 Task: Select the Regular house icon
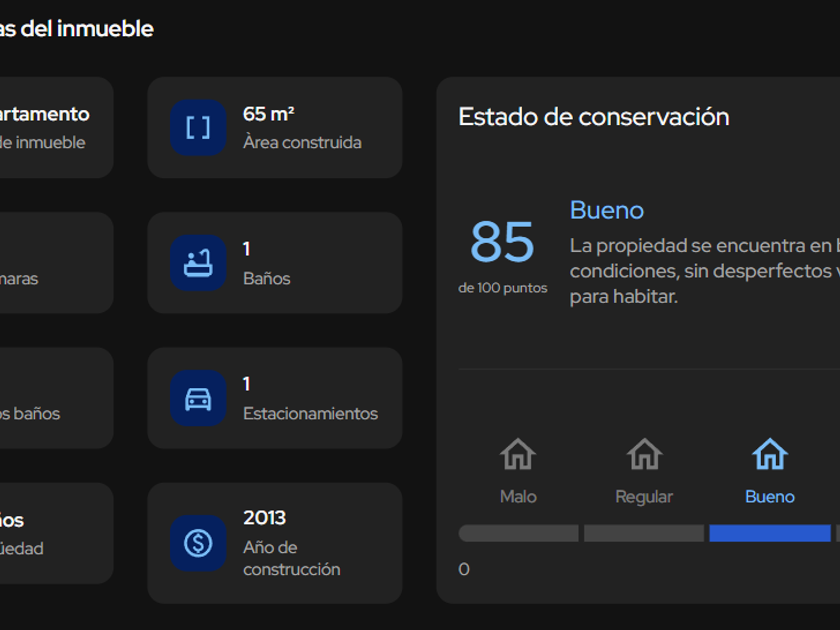click(x=644, y=455)
